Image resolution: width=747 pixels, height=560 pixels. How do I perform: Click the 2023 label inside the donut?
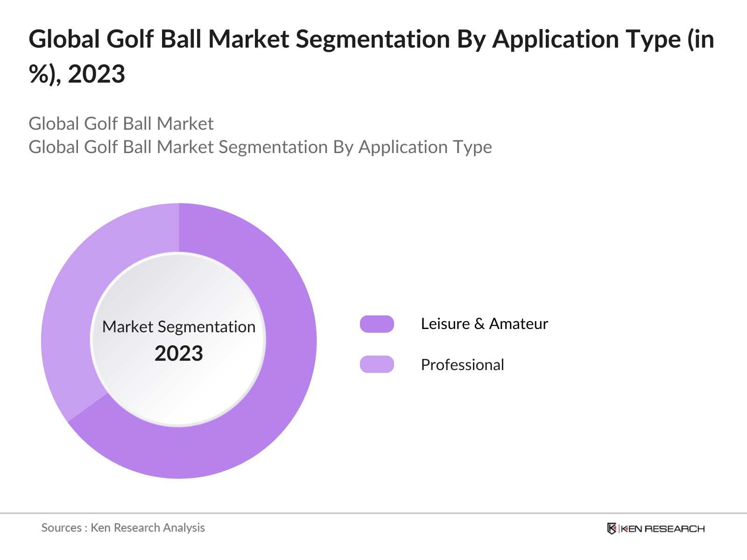(x=180, y=354)
